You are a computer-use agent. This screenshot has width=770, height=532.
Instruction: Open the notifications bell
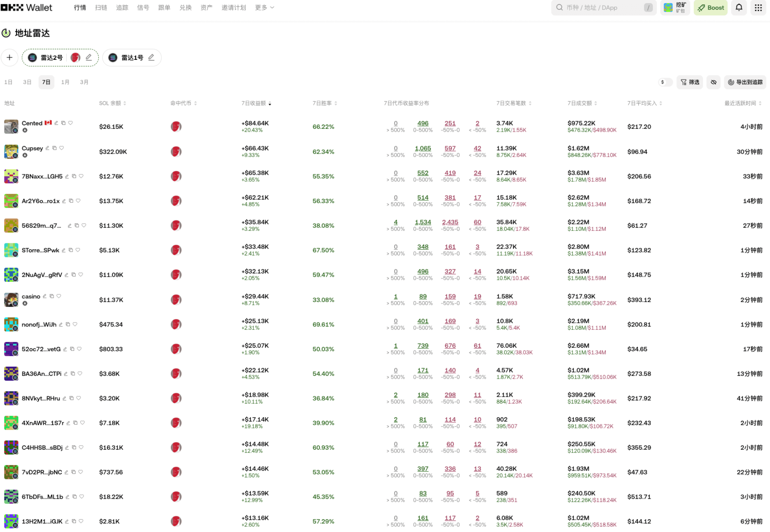pos(738,8)
